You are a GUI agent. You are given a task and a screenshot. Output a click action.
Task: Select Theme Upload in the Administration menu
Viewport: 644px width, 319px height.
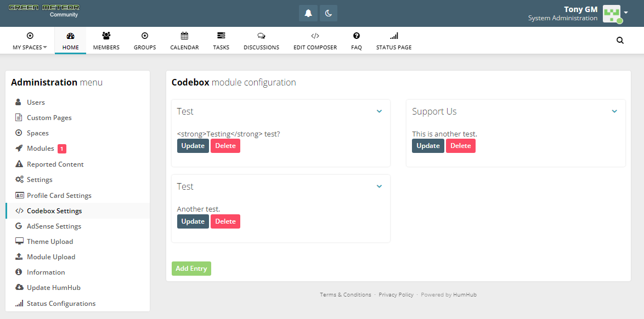(49, 242)
